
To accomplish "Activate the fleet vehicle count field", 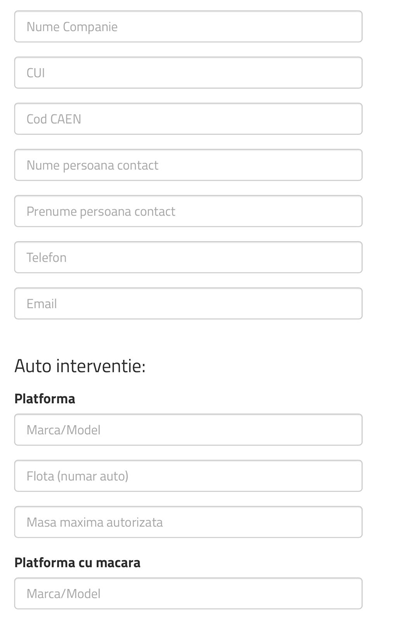I will [188, 476].
